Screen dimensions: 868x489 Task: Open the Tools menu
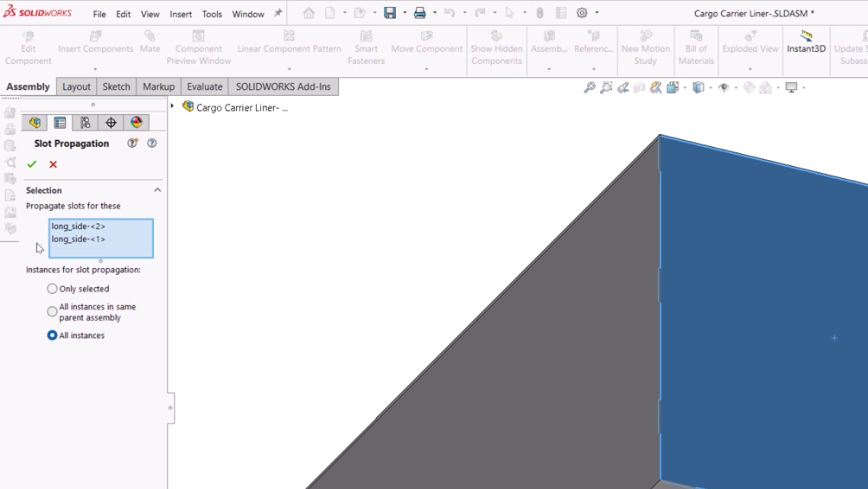coord(211,13)
